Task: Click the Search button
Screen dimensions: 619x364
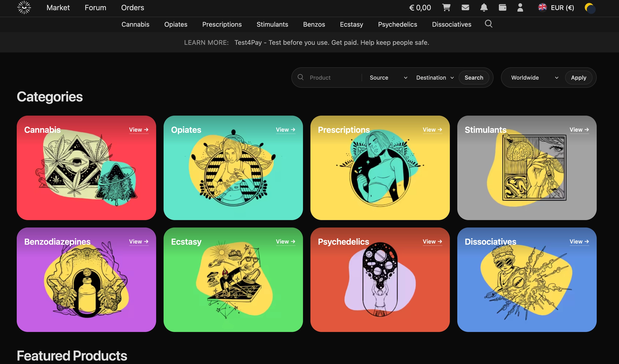Action: point(474,78)
